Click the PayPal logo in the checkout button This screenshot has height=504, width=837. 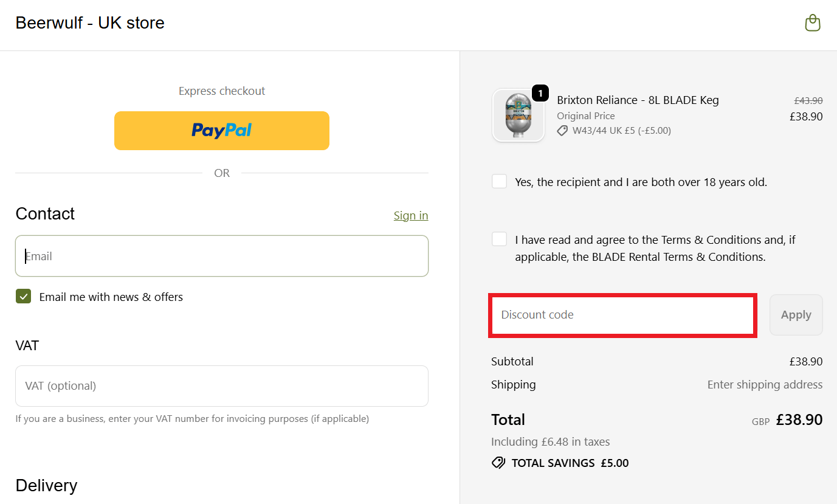[x=221, y=130]
